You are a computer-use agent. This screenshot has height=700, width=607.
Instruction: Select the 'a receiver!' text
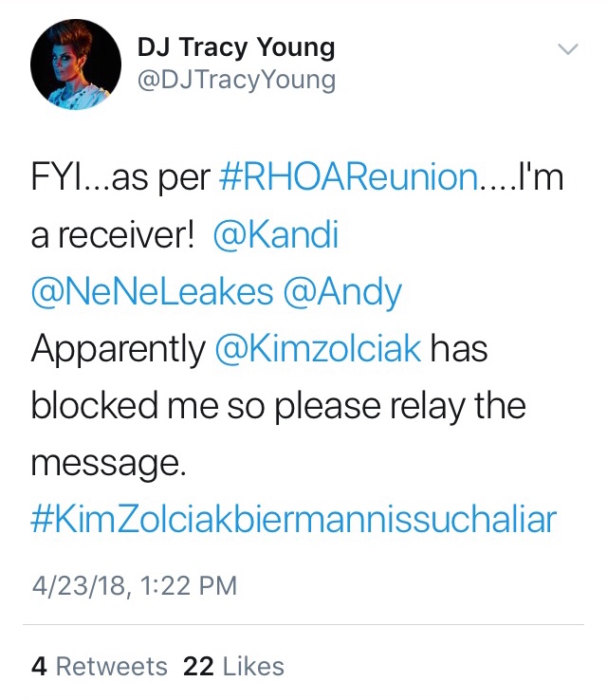(x=113, y=235)
